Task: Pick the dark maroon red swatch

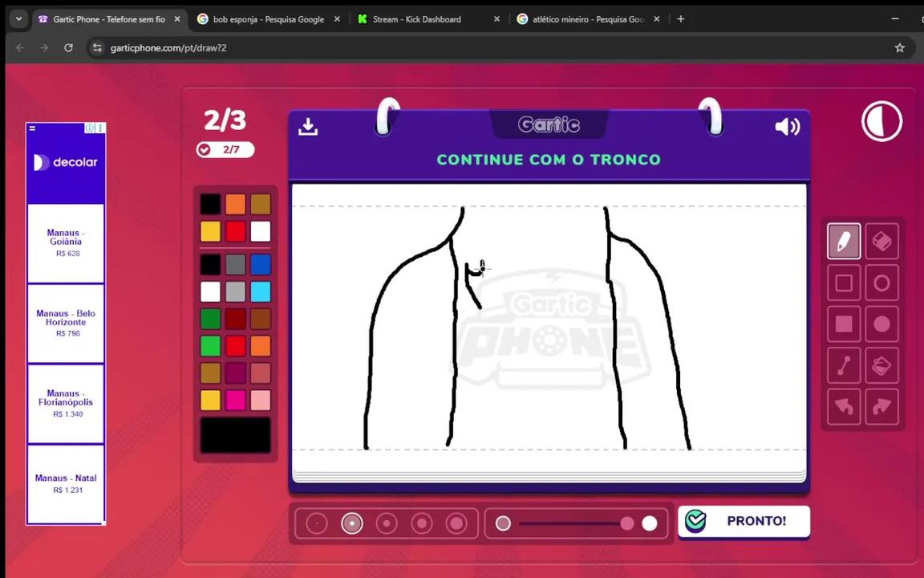Action: [x=235, y=319]
